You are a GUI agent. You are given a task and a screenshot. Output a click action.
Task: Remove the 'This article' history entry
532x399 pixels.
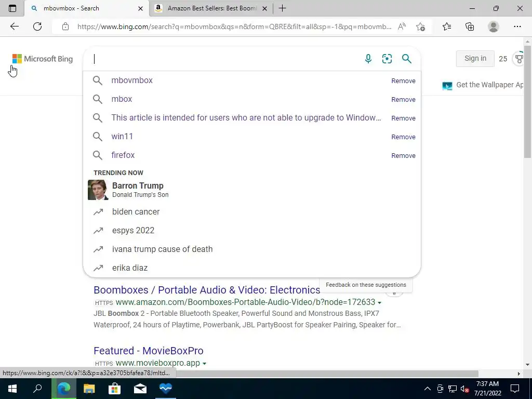click(x=403, y=118)
